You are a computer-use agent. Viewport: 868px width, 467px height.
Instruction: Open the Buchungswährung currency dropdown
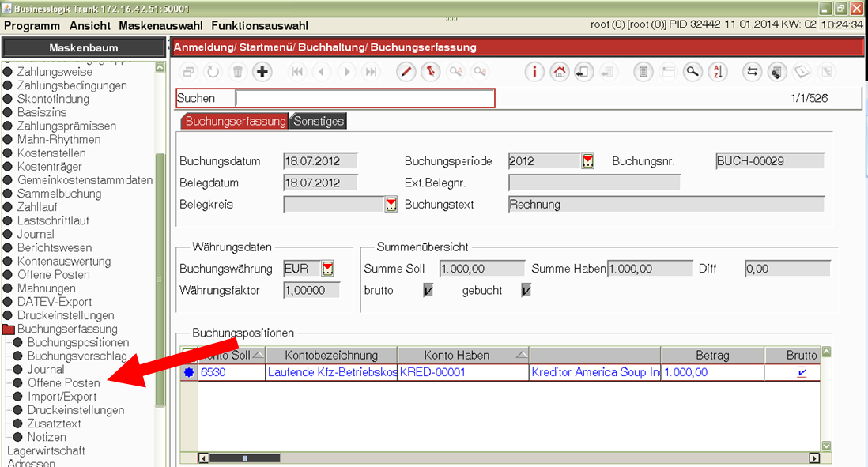328,269
